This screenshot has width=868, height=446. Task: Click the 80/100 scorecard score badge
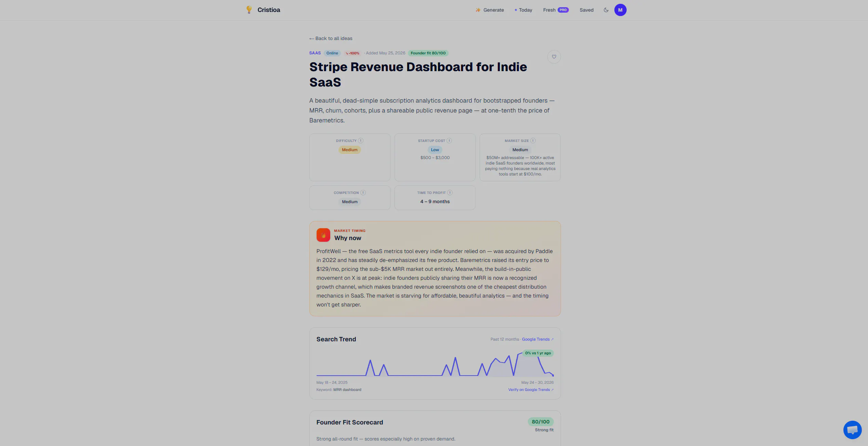click(540, 422)
